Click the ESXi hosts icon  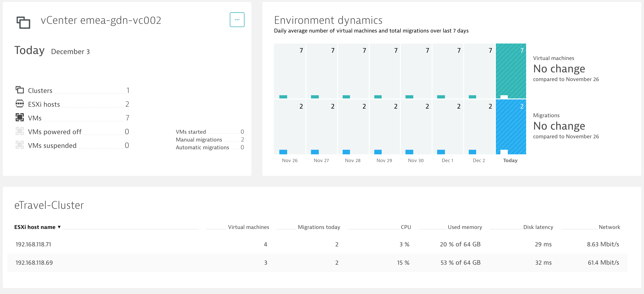click(x=19, y=103)
